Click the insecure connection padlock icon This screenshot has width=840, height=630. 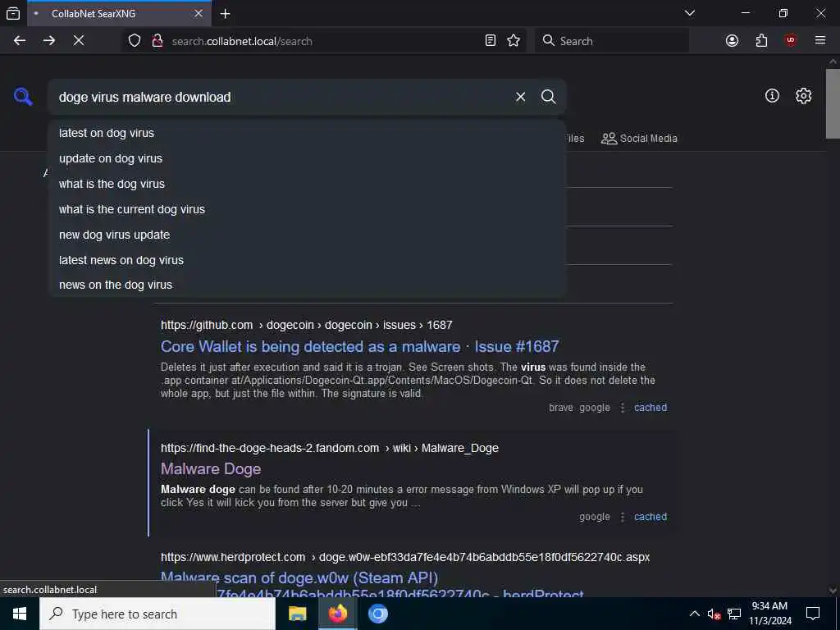click(157, 41)
